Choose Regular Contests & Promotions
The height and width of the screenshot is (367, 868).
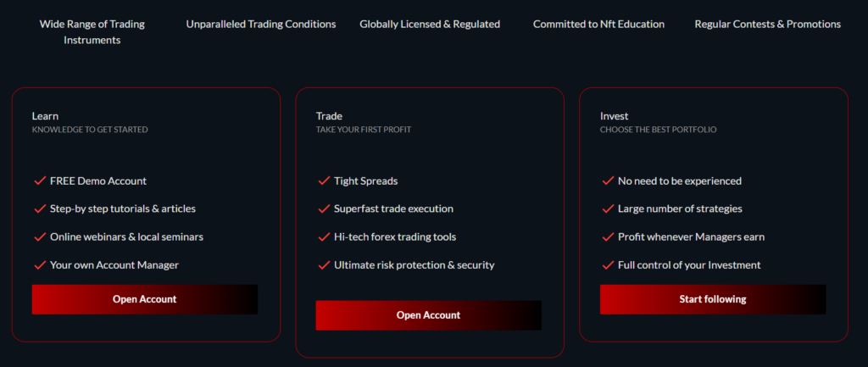[x=767, y=25]
